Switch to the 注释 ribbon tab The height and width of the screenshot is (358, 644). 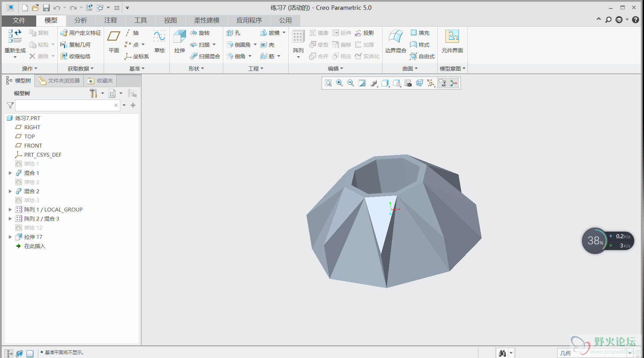coord(110,20)
